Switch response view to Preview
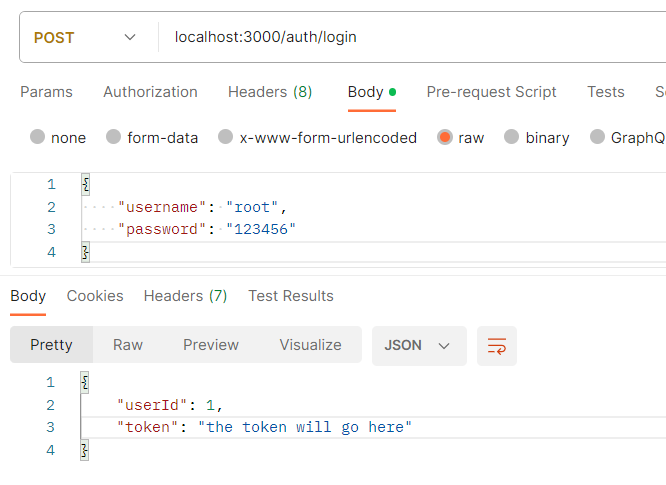Viewport: 666px width, 485px height. tap(211, 345)
